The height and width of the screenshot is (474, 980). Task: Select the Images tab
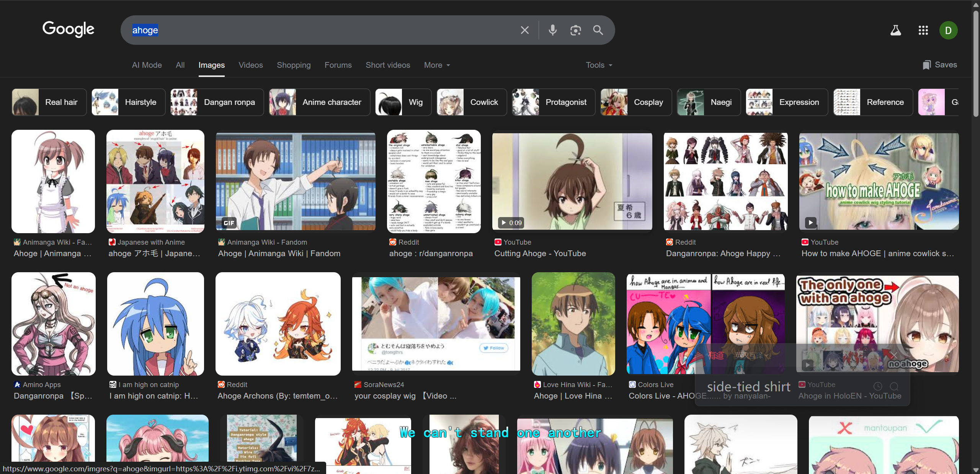211,65
